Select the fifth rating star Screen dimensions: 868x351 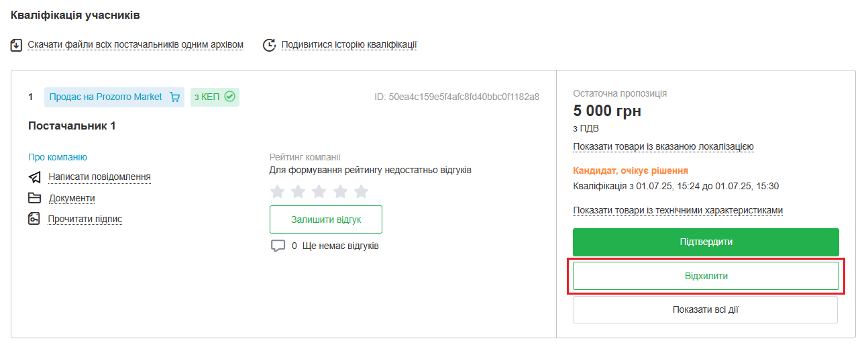[362, 192]
